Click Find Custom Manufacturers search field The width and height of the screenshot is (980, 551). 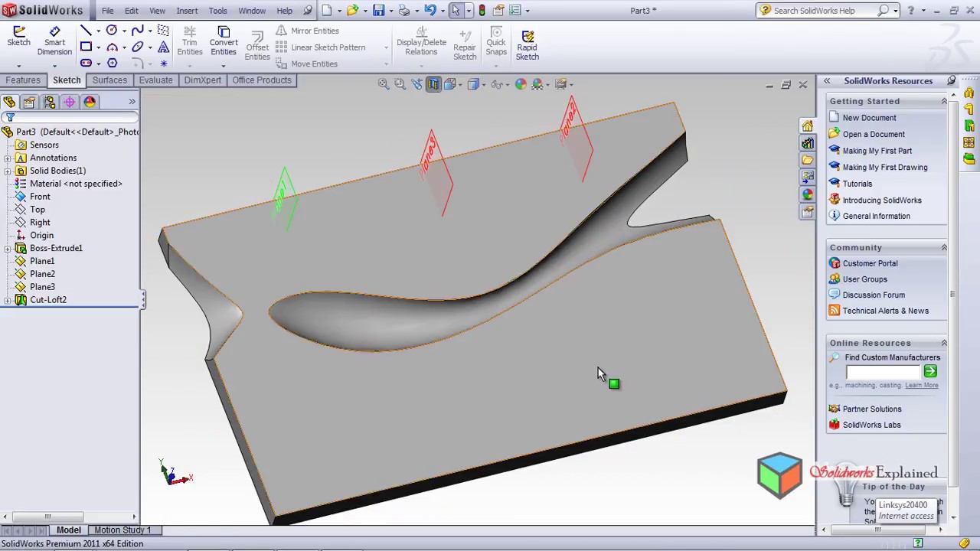pyautogui.click(x=883, y=372)
